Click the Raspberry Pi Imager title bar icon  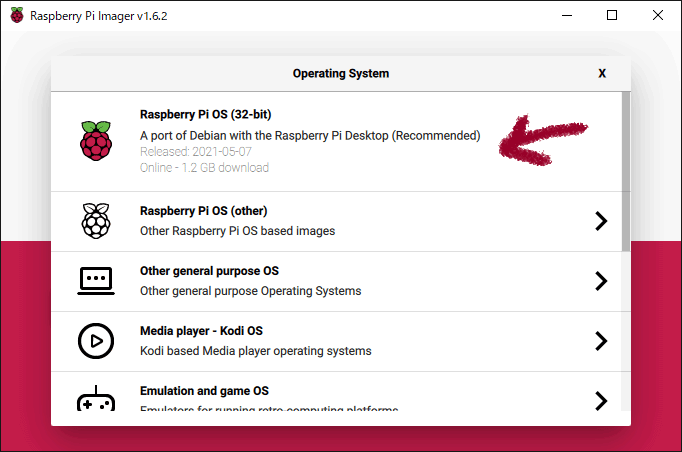tap(17, 15)
